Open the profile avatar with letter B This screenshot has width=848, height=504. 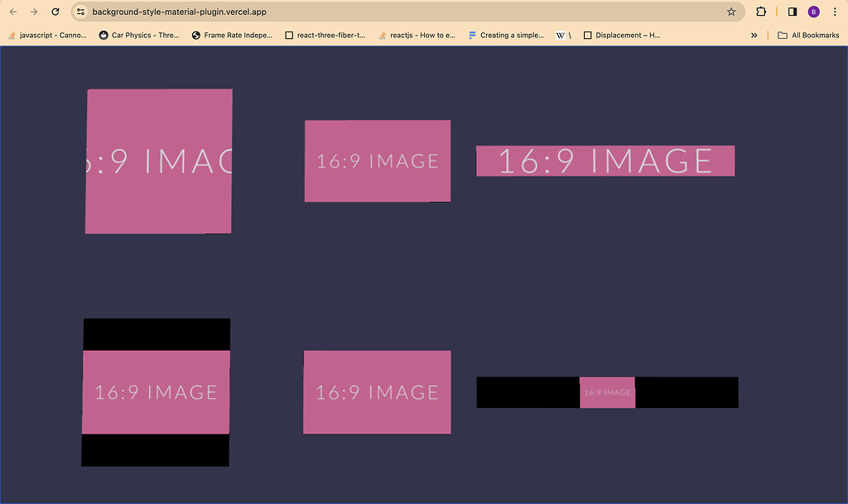(813, 12)
